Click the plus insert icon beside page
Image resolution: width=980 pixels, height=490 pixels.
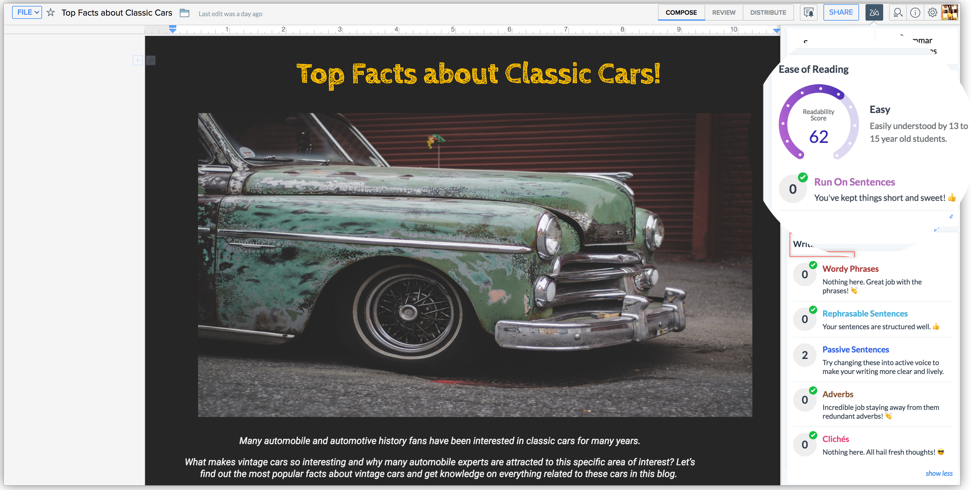click(x=137, y=60)
